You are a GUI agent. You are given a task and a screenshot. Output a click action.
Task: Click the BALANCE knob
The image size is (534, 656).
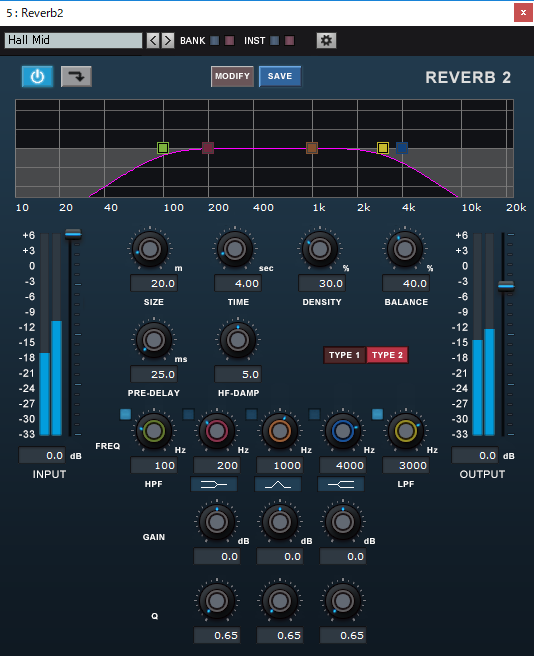click(405, 249)
